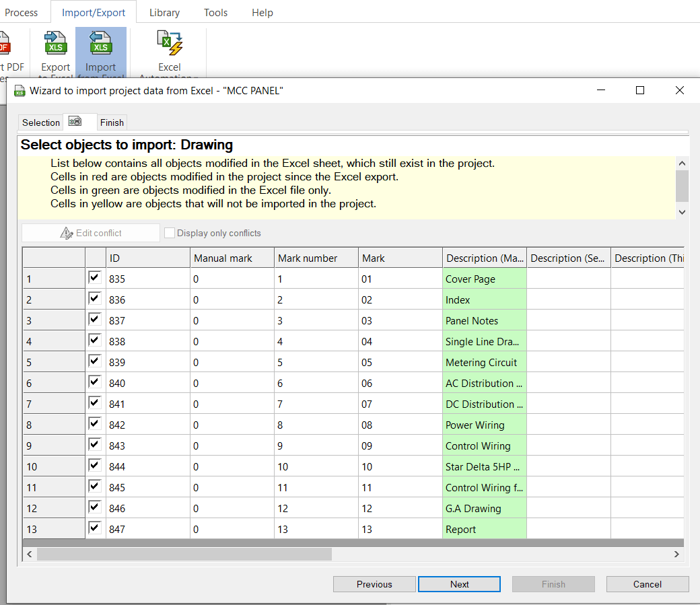700x605 pixels.
Task: Uncheck the checkbox for ID 838
Action: click(x=95, y=341)
